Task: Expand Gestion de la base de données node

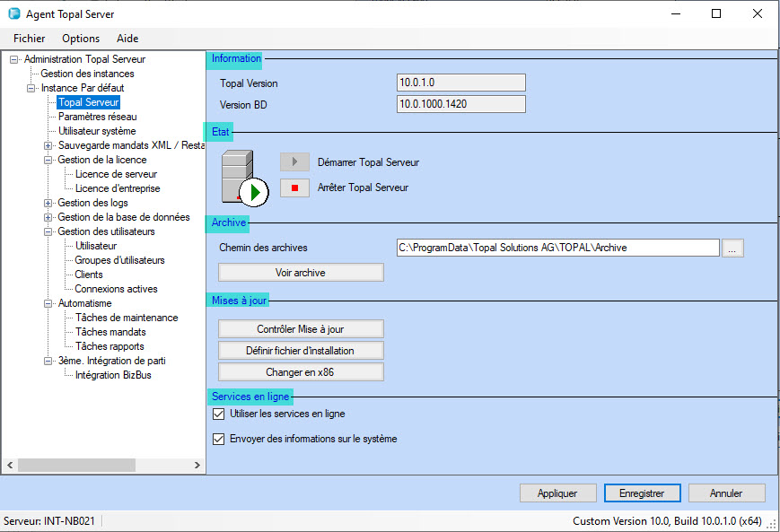Action: pos(48,217)
